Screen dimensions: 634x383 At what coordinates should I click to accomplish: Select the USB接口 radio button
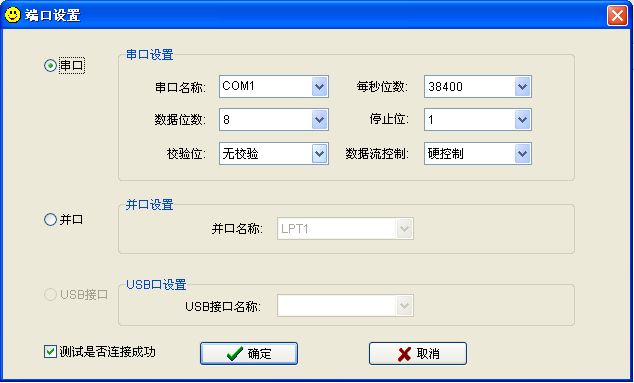(x=50, y=294)
